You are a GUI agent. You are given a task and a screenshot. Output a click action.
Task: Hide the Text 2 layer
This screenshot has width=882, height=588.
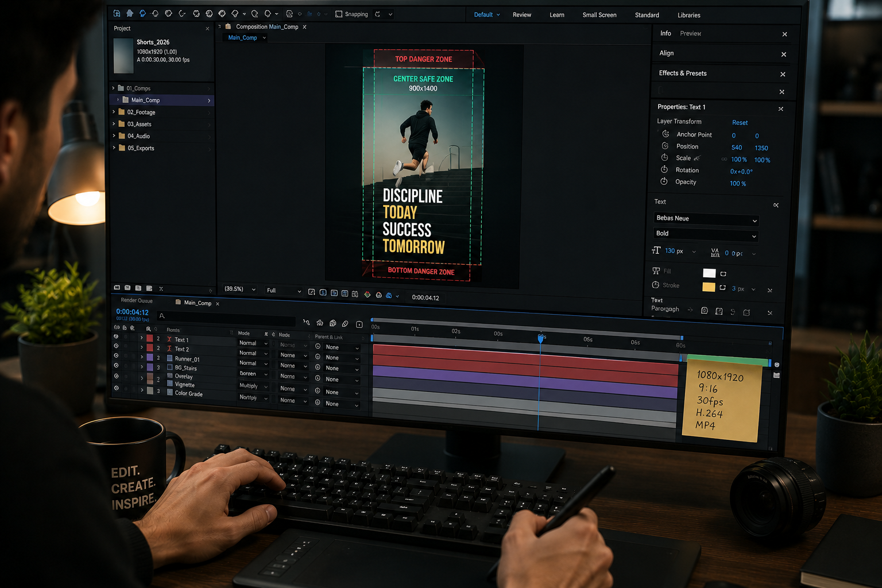coord(116,346)
